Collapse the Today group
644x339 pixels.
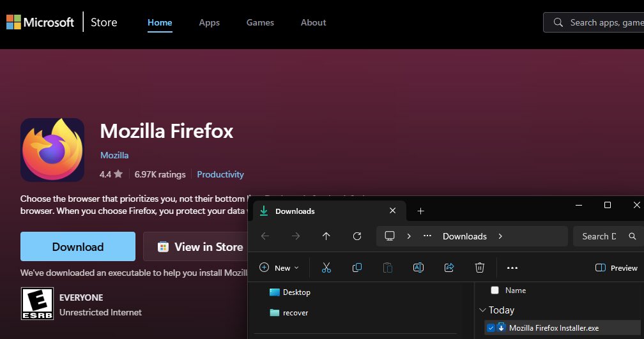click(482, 310)
